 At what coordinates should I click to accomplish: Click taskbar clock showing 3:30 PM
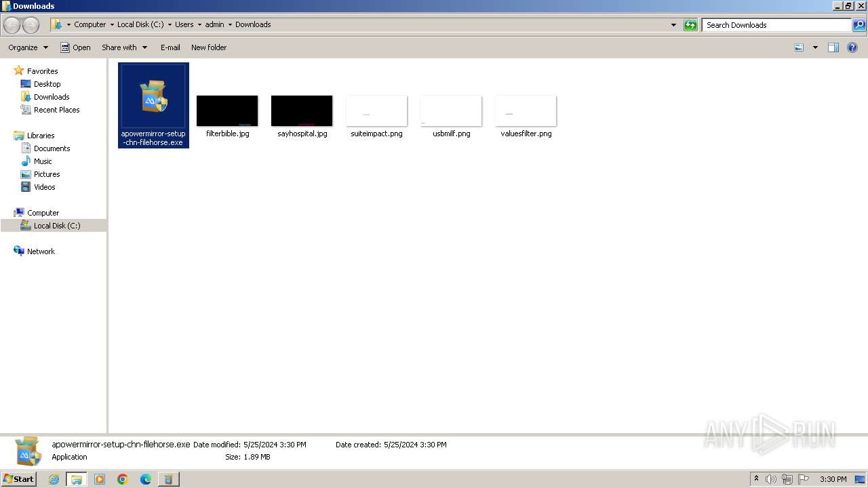coord(833,479)
